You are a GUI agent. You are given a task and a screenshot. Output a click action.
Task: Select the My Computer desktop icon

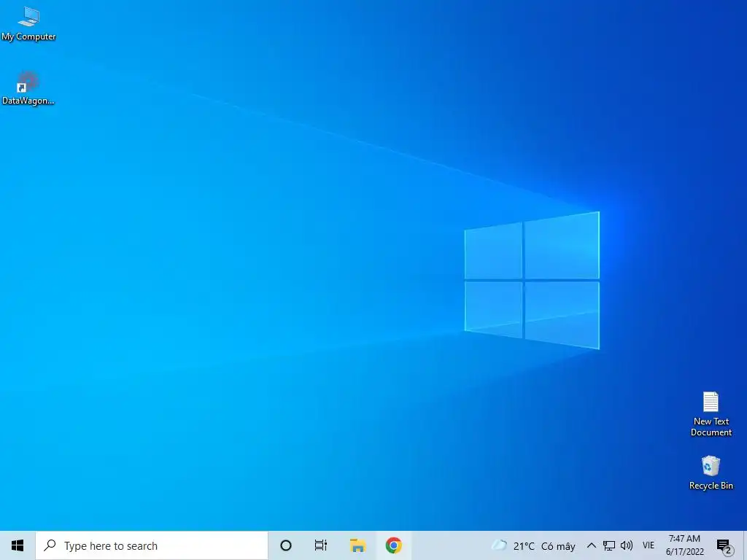point(28,24)
